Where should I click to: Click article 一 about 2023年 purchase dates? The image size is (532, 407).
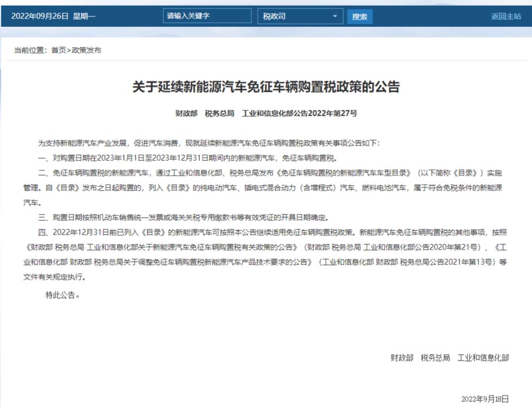tap(190, 158)
